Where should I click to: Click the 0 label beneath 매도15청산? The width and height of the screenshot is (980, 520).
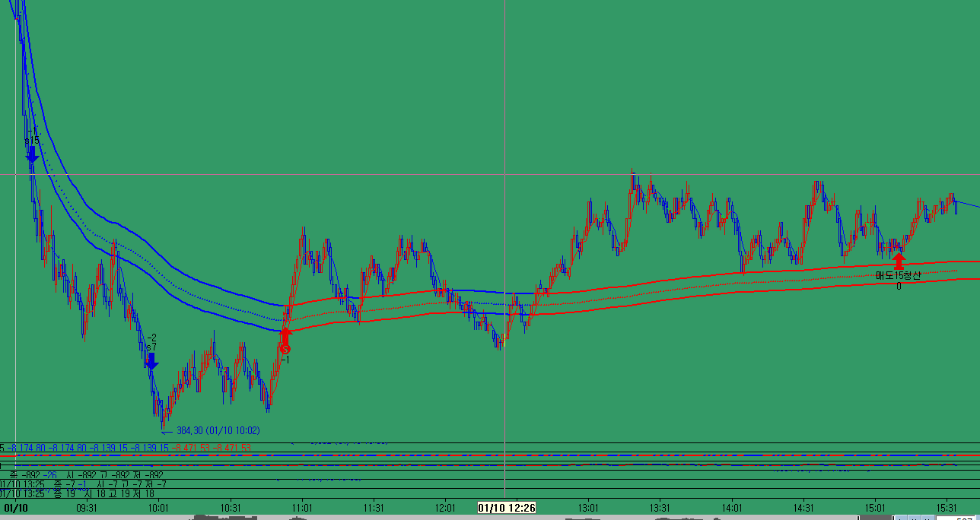[899, 287]
